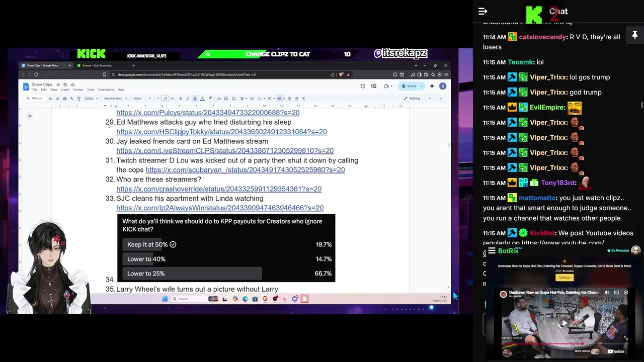Click the pinned message pin icon in chat

(634, 35)
